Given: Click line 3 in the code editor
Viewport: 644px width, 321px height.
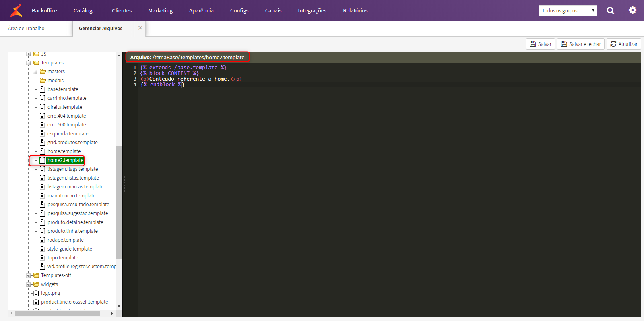Looking at the screenshot, I should pyautogui.click(x=390, y=79).
